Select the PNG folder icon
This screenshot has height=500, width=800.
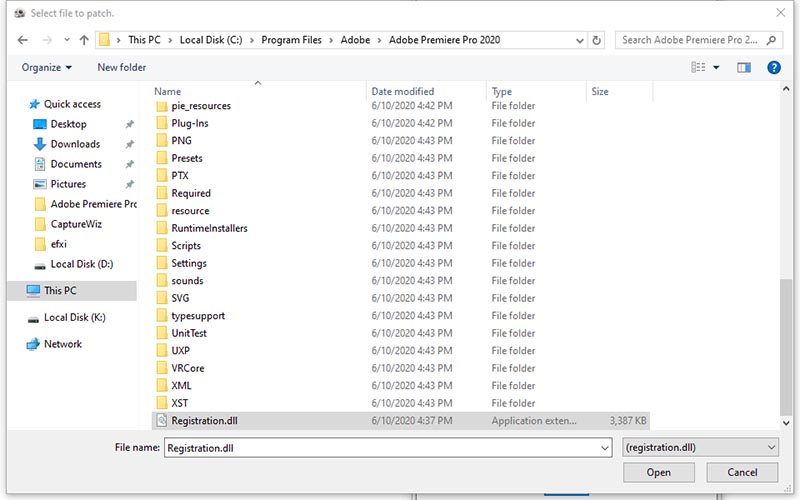pos(162,140)
